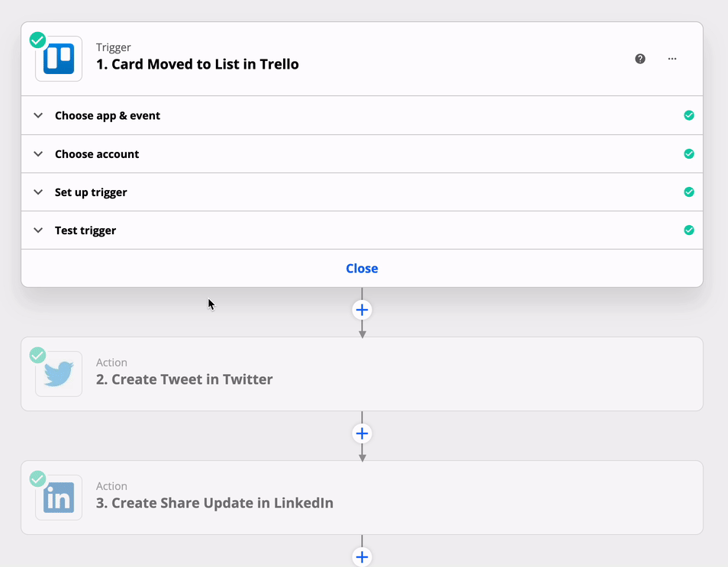
Task: Click green checkmark badge on Twitter step
Action: [37, 356]
